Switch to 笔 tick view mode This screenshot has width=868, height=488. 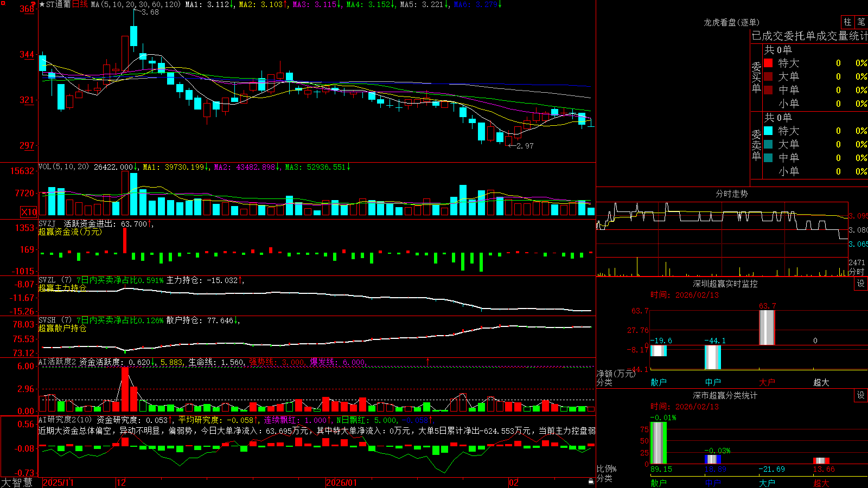[861, 22]
